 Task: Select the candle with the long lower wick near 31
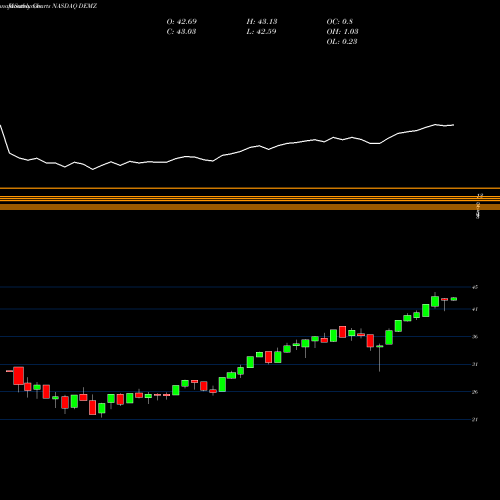[x=380, y=358]
